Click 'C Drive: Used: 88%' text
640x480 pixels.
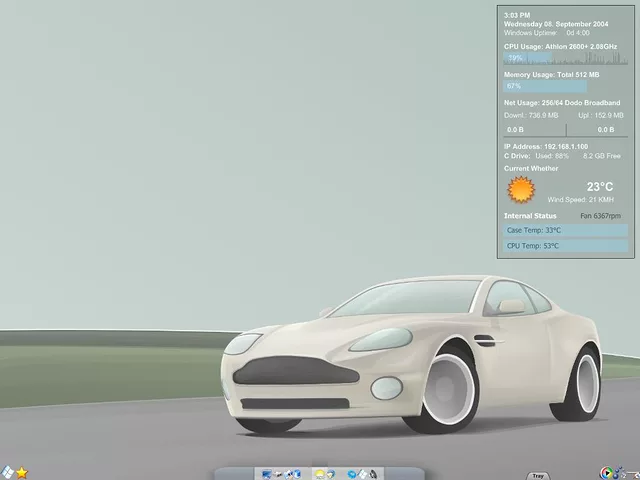tap(536, 156)
